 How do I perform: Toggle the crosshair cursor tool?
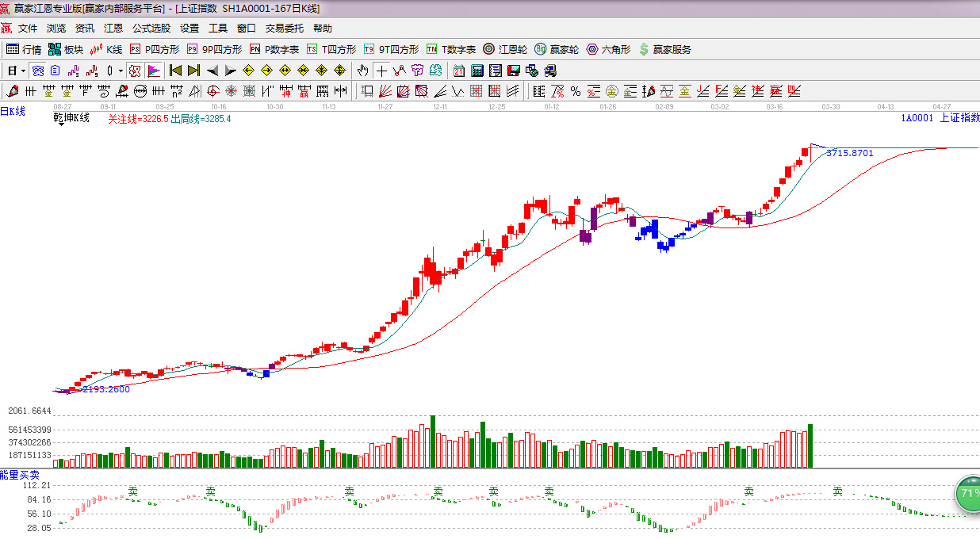pos(382,71)
